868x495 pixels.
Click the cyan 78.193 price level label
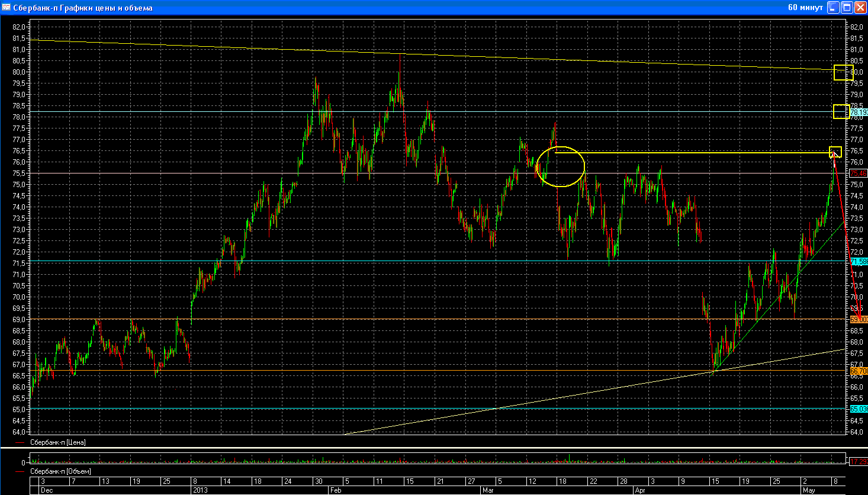point(858,112)
